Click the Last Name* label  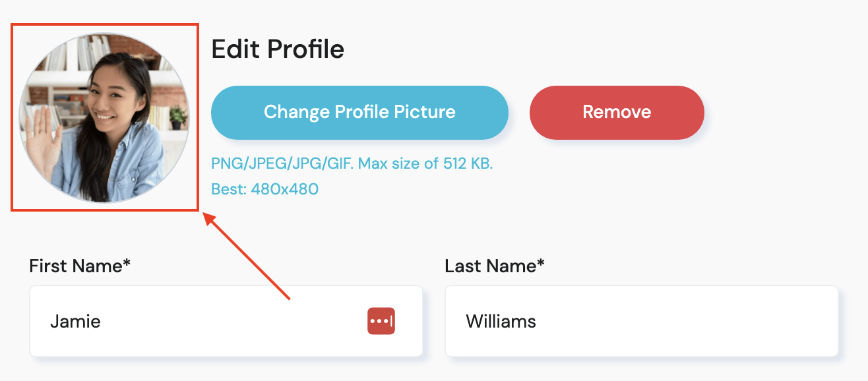[x=495, y=266]
